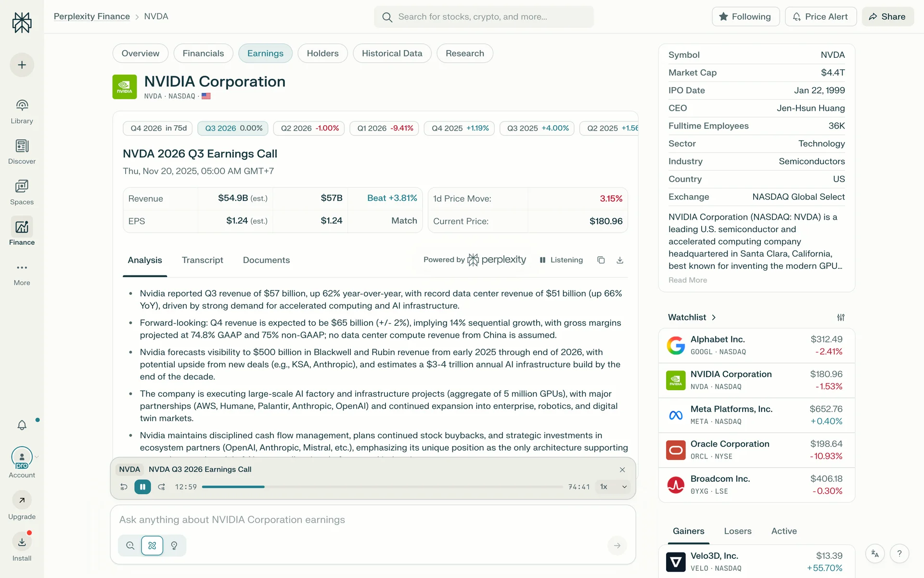Select the research mode toggle in ask box
The width and height of the screenshot is (924, 578).
[152, 546]
